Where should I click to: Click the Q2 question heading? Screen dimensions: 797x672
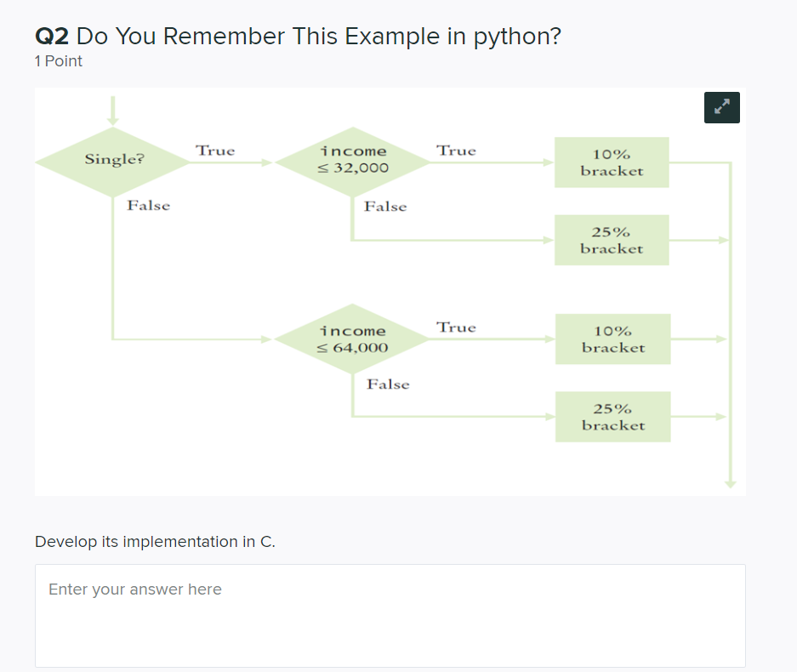click(x=296, y=36)
